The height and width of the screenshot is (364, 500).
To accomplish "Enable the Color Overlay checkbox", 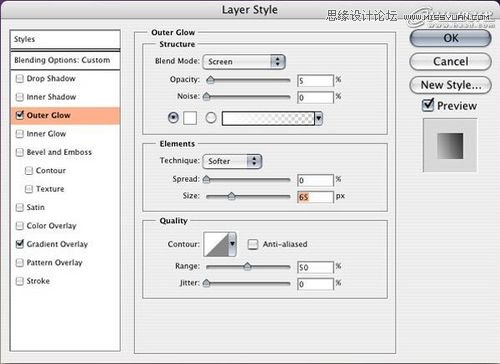I will pos(20,226).
